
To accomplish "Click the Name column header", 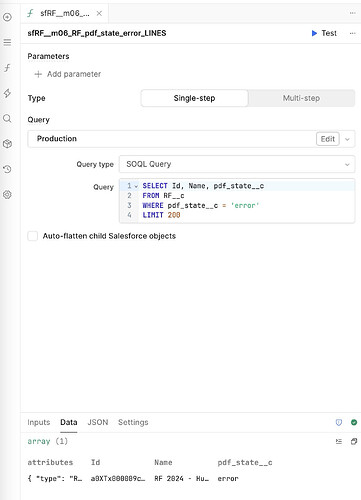I will pos(163,462).
